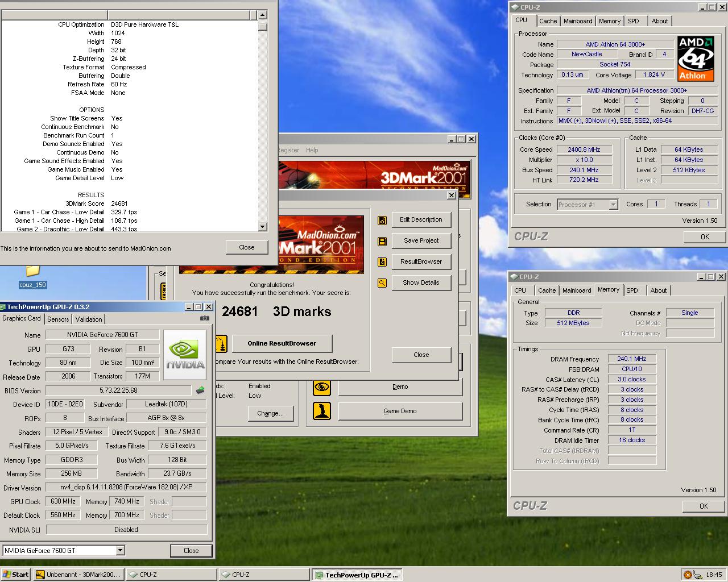Image resolution: width=728 pixels, height=582 pixels.
Task: Switch to Cache tab in upper CPU-Z
Action: (548, 21)
